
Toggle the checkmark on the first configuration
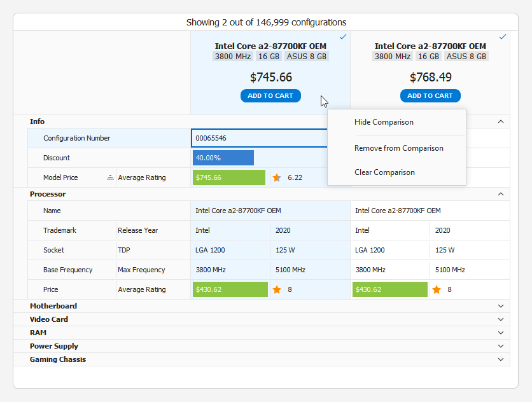[x=343, y=38]
